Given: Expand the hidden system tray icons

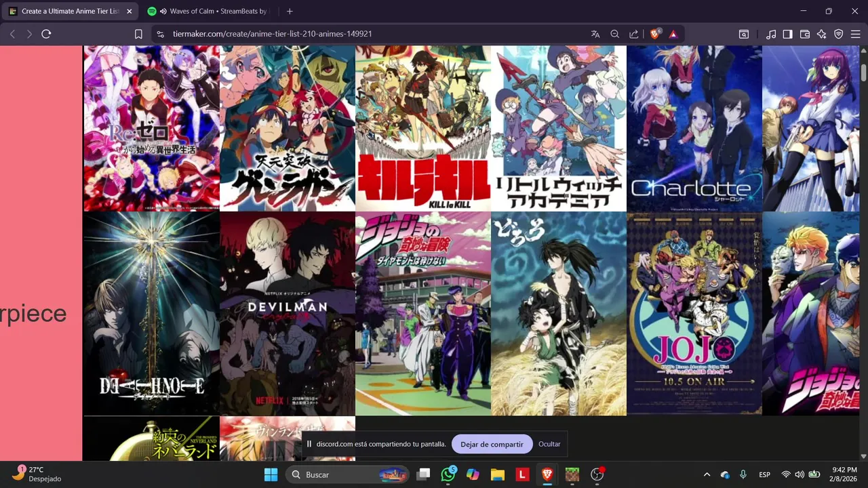Looking at the screenshot, I should (707, 474).
